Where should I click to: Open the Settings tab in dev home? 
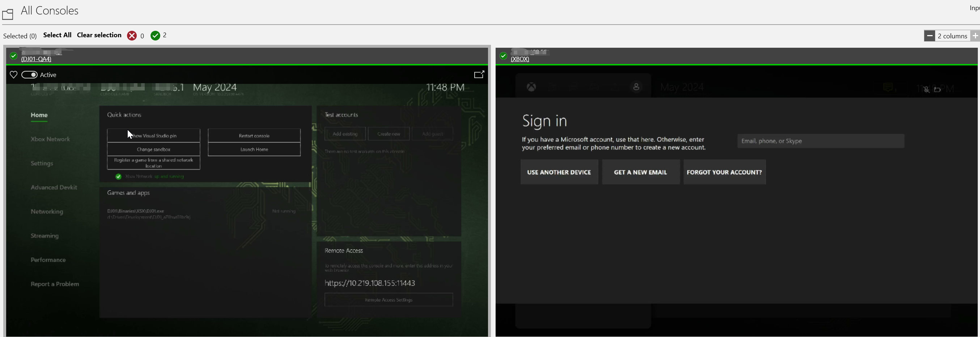[x=42, y=163]
